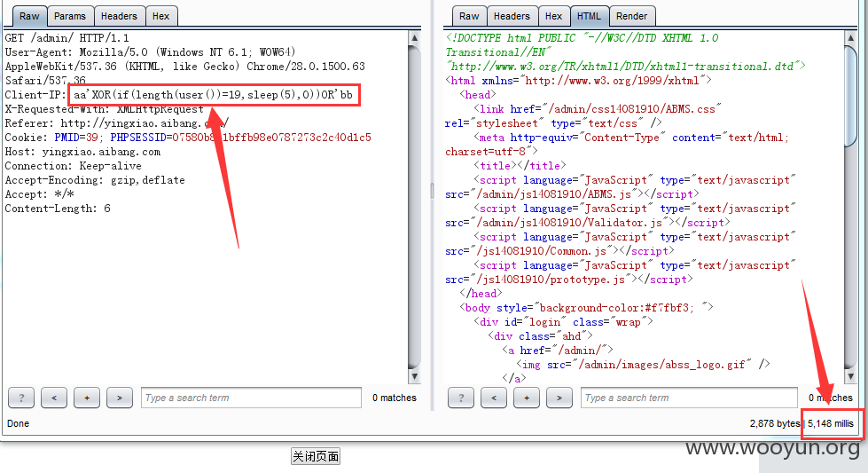The height and width of the screenshot is (473, 868).
Task: Click the div id="login" line
Action: [564, 322]
